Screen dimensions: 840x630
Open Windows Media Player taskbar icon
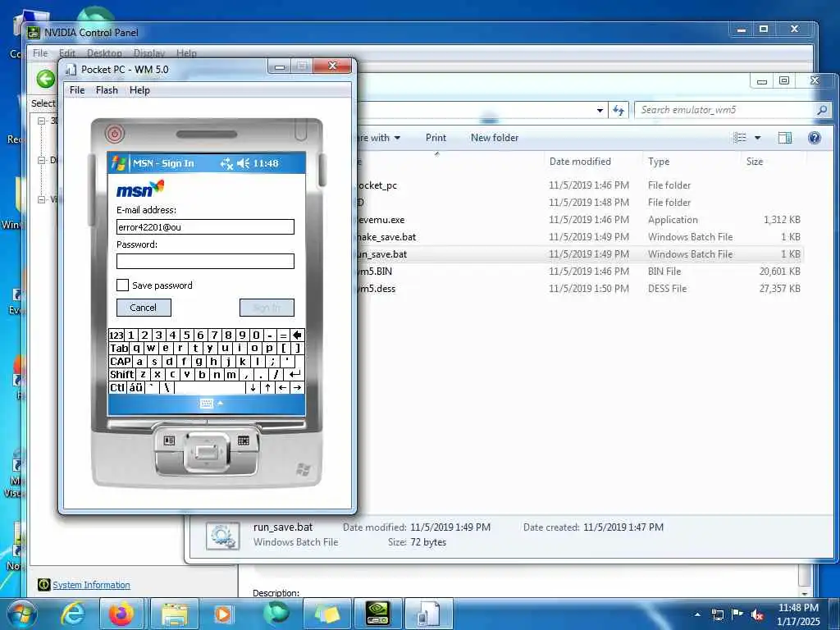(223, 614)
